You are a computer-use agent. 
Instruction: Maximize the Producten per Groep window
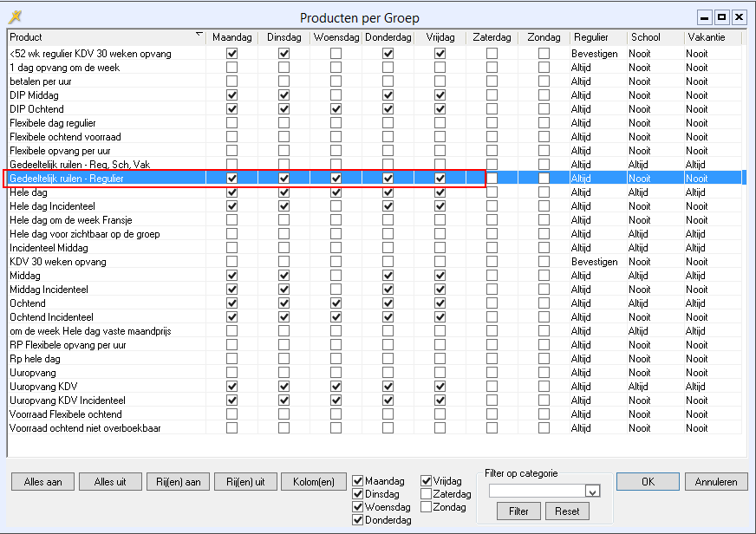722,17
